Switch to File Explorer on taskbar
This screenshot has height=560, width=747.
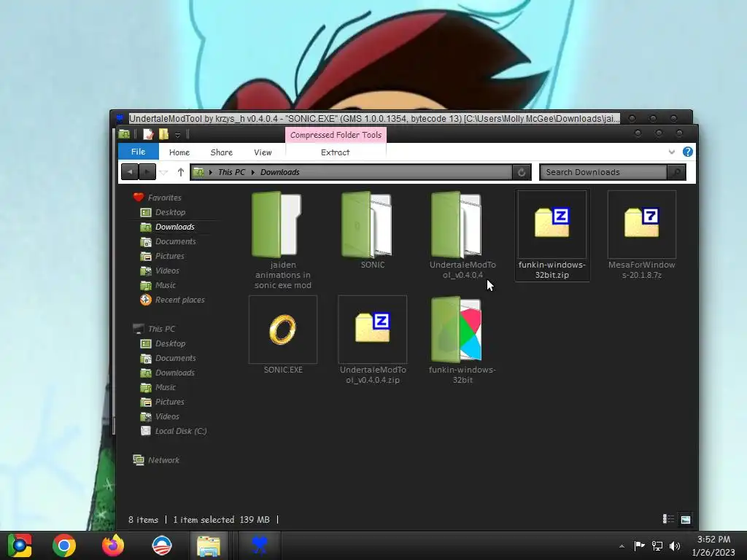pos(209,545)
